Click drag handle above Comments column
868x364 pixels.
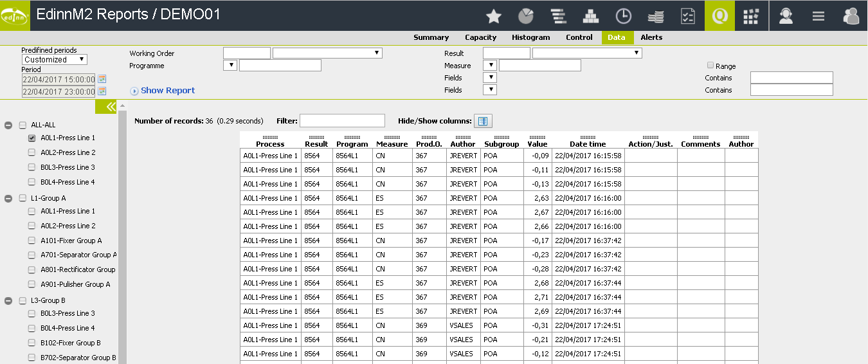(701, 137)
